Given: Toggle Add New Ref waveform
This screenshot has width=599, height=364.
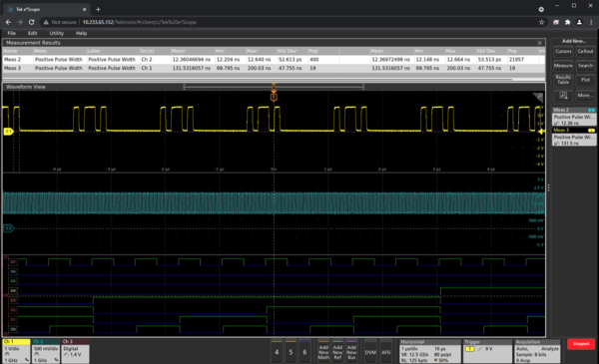Looking at the screenshot, I should click(x=337, y=351).
